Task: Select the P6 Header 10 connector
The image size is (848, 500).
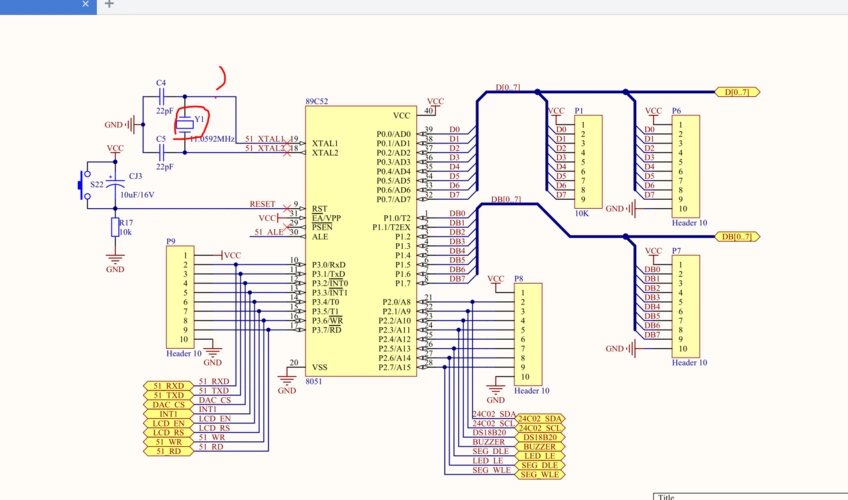Action: click(686, 166)
